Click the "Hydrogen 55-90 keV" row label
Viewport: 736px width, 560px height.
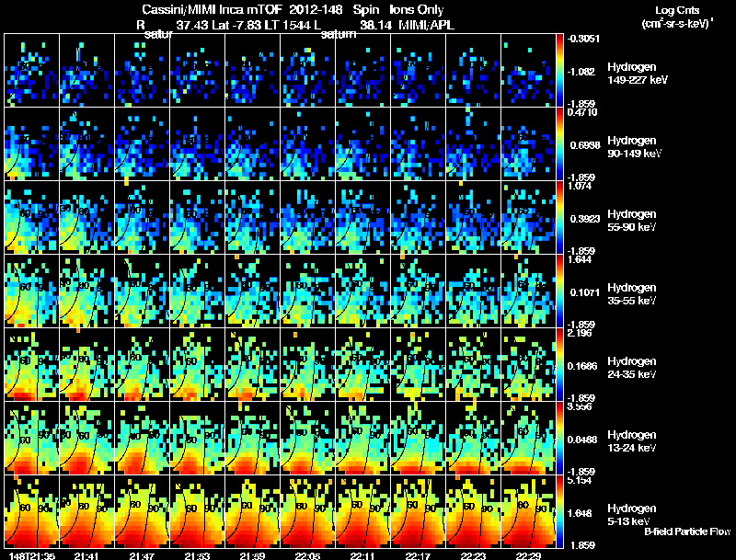click(632, 221)
